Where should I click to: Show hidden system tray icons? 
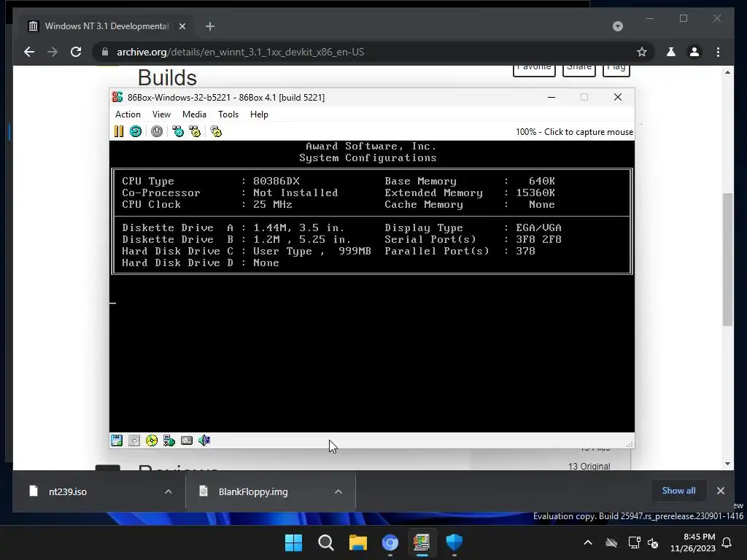588,542
